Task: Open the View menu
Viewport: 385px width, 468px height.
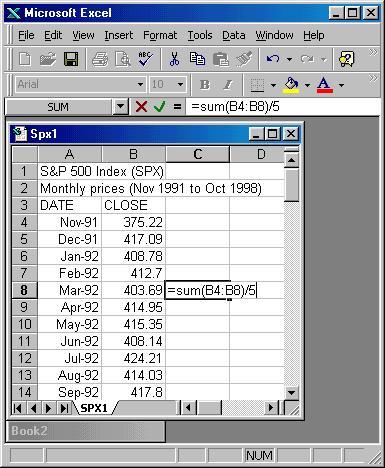Action: click(83, 35)
